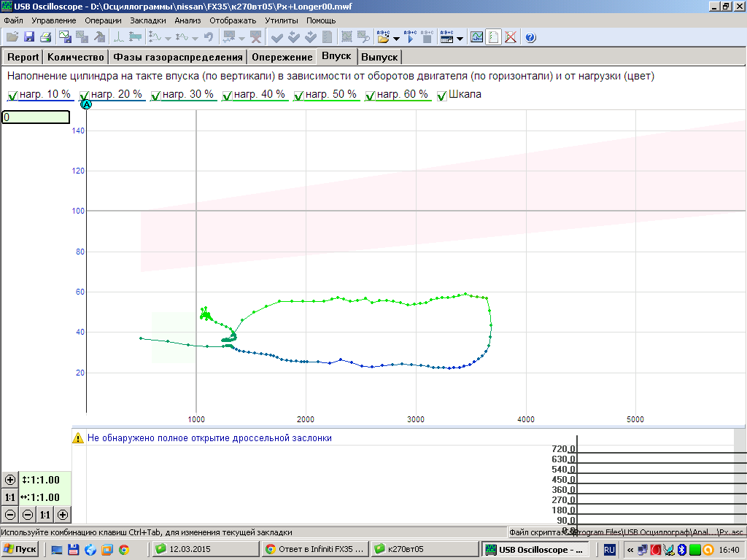
Task: Open the Файл menu
Action: point(13,20)
